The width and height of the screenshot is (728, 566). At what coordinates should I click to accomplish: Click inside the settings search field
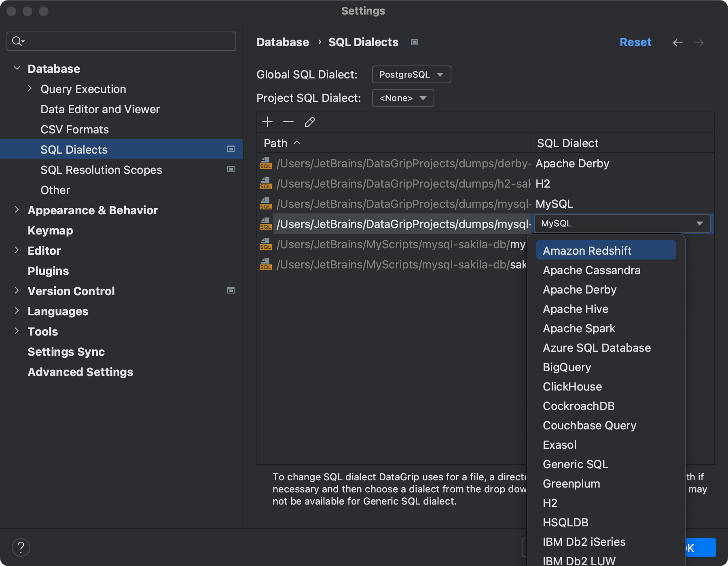pos(121,41)
